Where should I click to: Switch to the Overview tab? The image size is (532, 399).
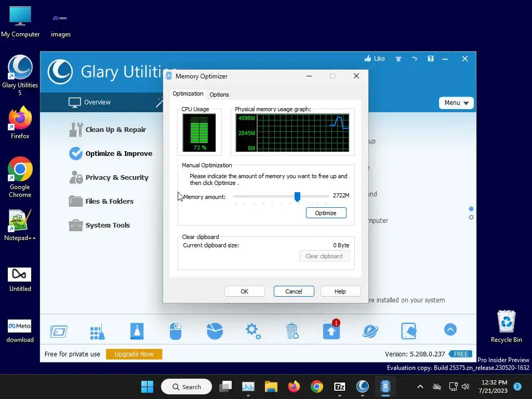89,102
